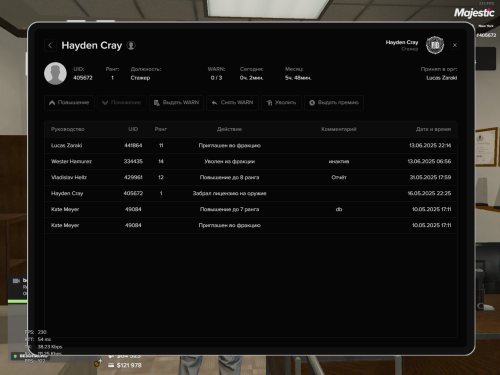Click the Дата и время column header
The height and width of the screenshot is (375, 500).
433,129
